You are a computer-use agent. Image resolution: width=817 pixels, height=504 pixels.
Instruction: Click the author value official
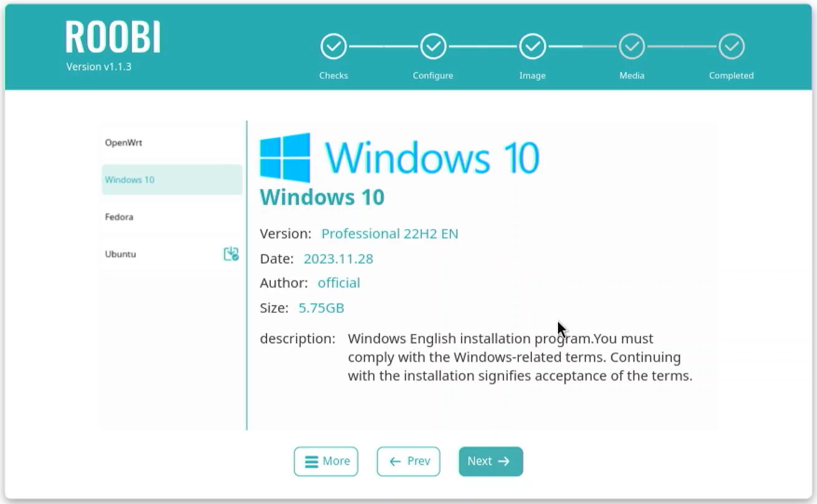(339, 283)
